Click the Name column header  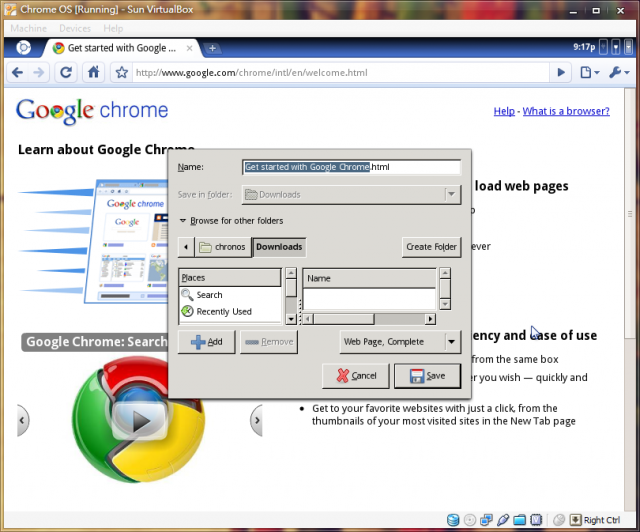pos(369,278)
